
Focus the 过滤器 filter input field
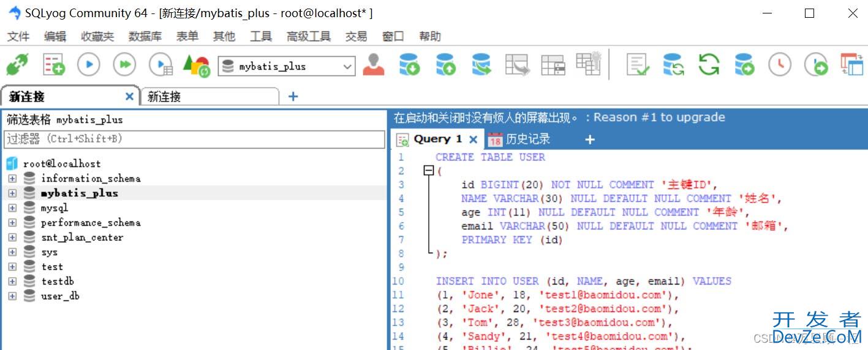194,139
